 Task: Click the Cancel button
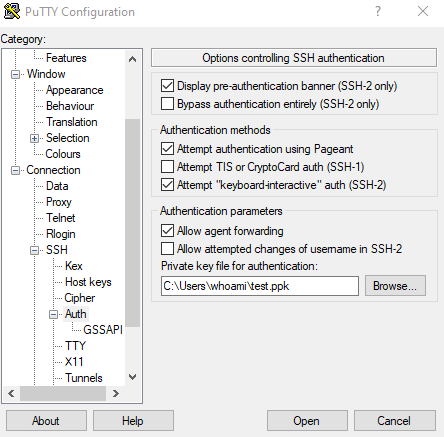coord(394,421)
